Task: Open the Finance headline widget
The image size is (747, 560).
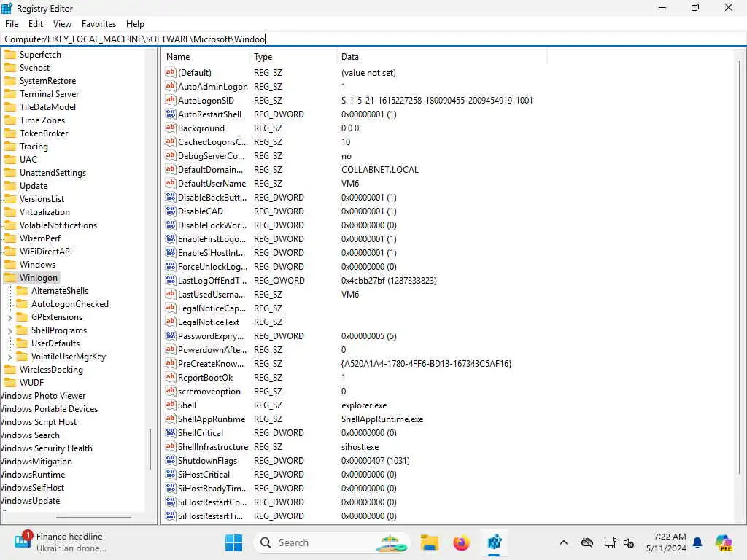Action: (60, 542)
